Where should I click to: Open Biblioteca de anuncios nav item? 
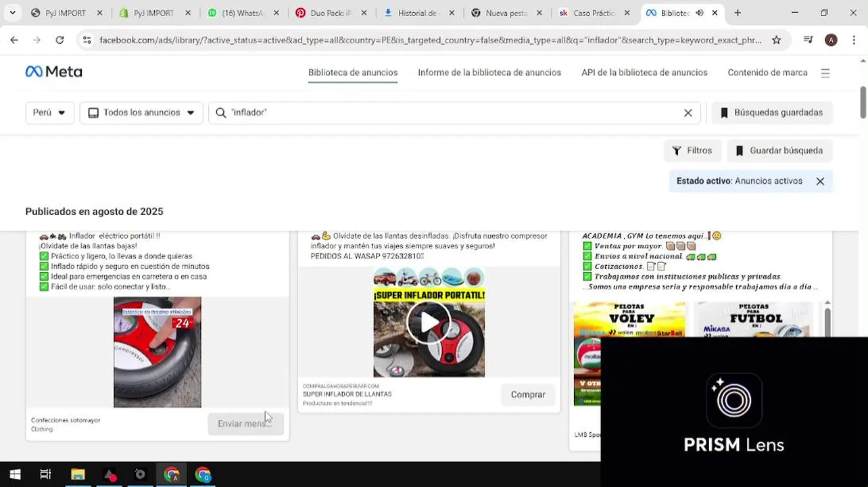(353, 72)
